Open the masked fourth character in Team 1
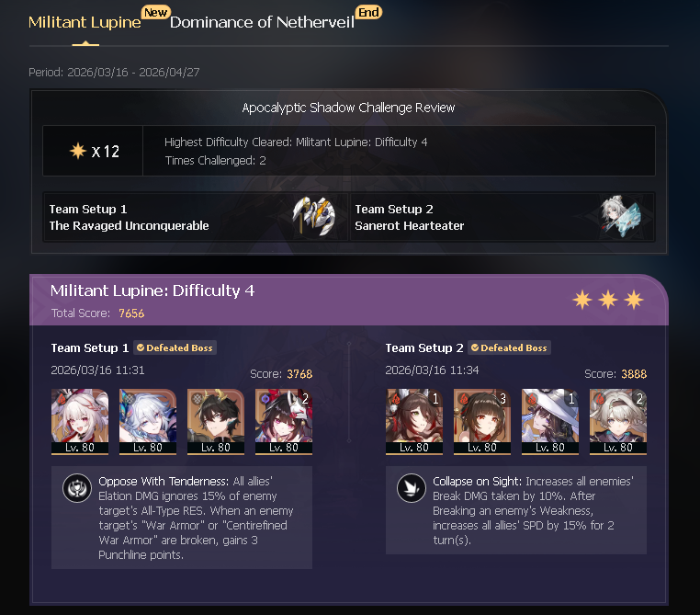 click(x=284, y=422)
